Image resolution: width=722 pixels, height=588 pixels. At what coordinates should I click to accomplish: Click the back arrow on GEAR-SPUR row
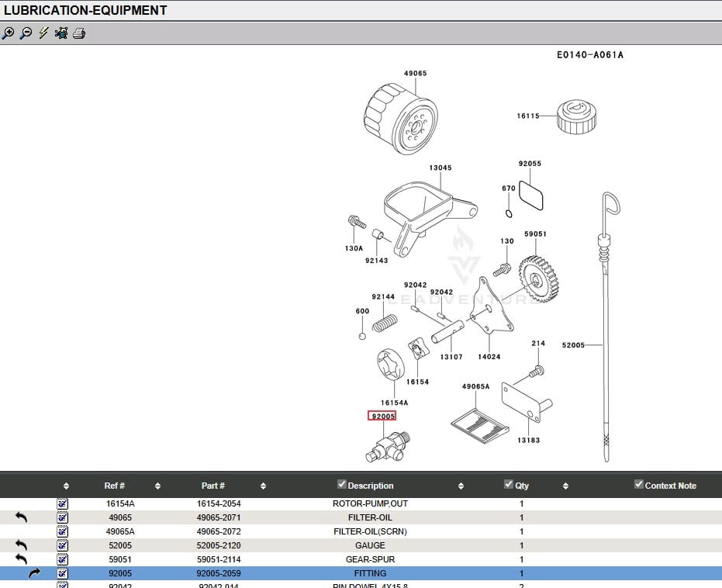[21, 559]
